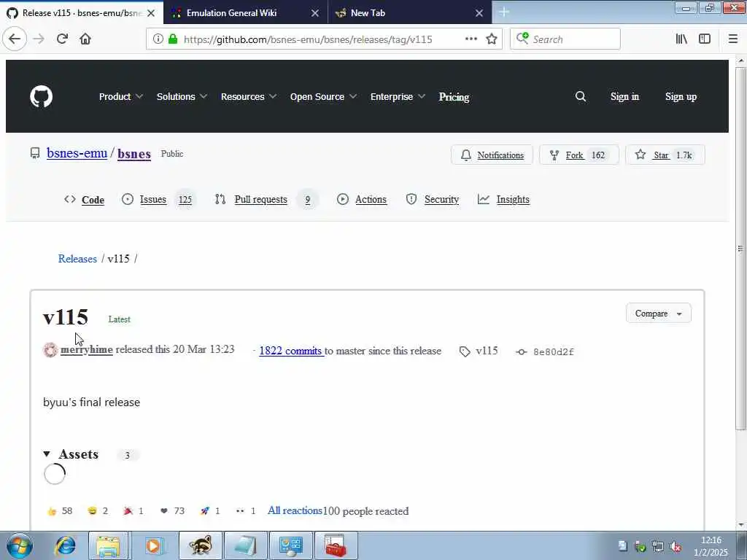747x560 pixels.
Task: Expand the Product dropdown menu
Action: coord(121,97)
